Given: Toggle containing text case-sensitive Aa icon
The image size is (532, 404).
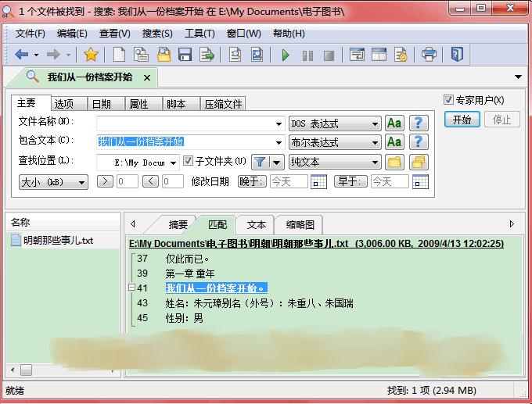Looking at the screenshot, I should (394, 142).
